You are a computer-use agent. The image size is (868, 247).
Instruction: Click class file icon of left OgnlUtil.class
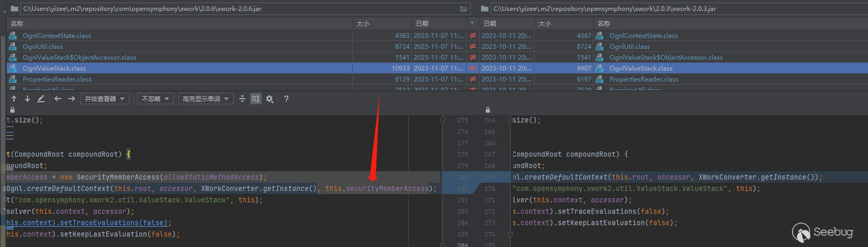pyautogui.click(x=13, y=47)
